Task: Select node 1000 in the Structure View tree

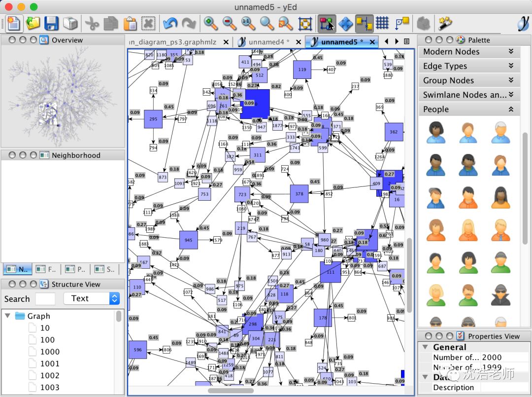Action: (x=50, y=352)
